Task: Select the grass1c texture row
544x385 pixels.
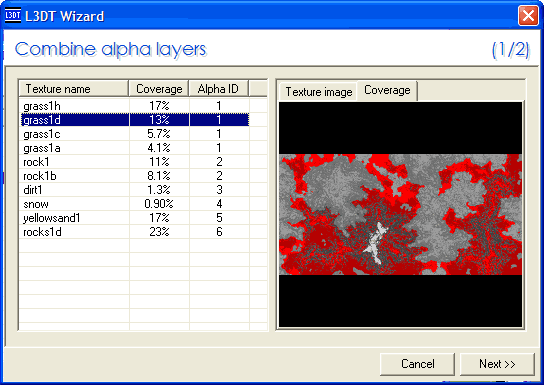Action: point(135,134)
